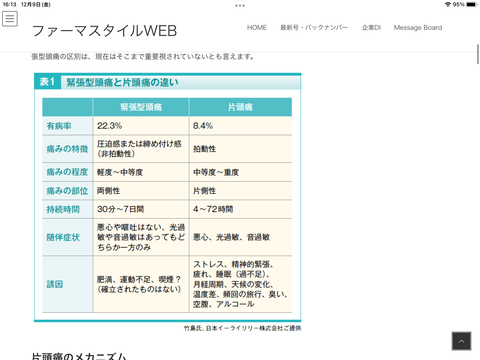Tap the three-dot multitasking indicator
The width and height of the screenshot is (480, 360).
click(x=240, y=5)
